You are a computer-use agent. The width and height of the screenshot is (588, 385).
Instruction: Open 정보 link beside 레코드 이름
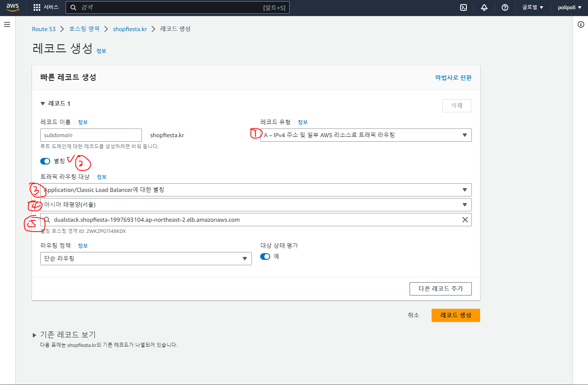tap(83, 122)
